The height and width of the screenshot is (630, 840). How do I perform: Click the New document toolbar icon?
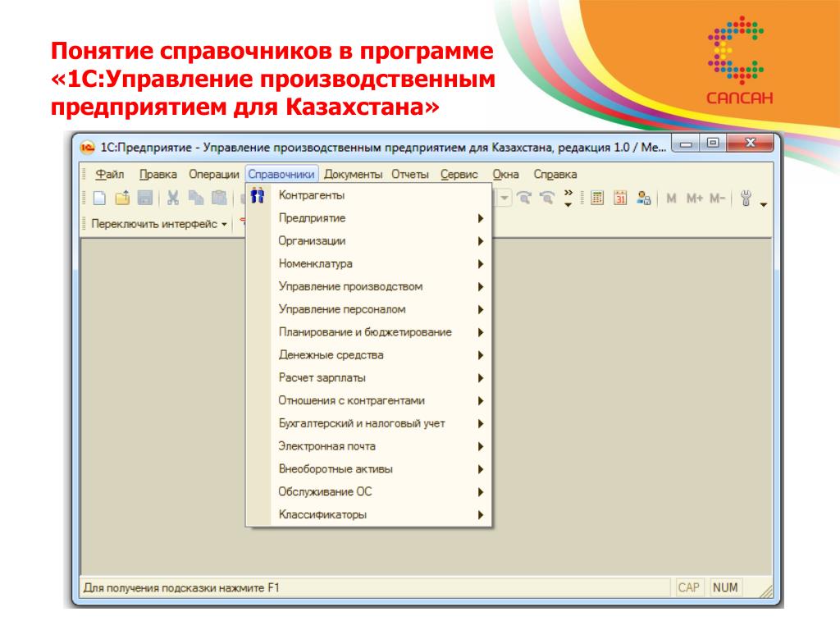point(99,199)
